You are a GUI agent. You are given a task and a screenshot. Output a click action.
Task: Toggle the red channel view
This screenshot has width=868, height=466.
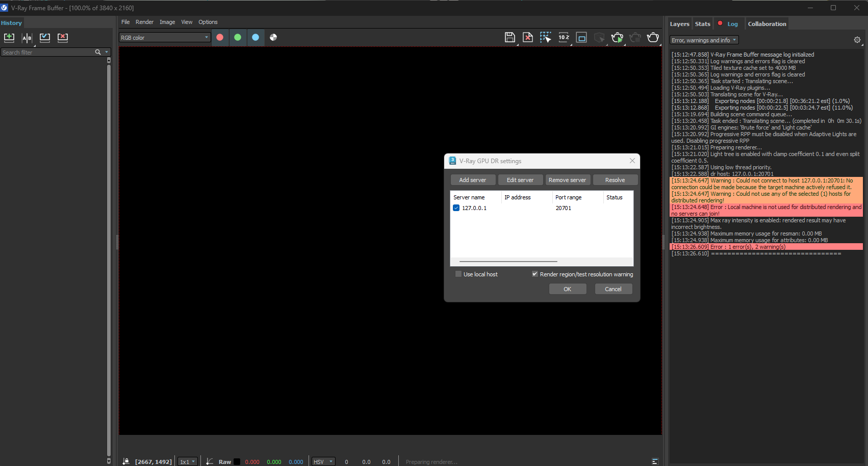point(220,37)
